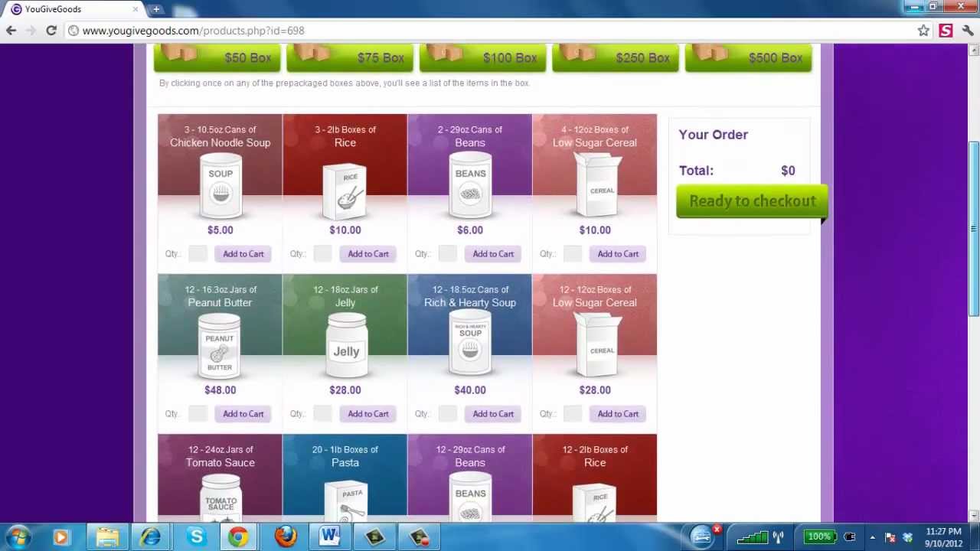Add $5.00 Chicken Noodle Soup to cart
The width and height of the screenshot is (980, 551).
243,254
